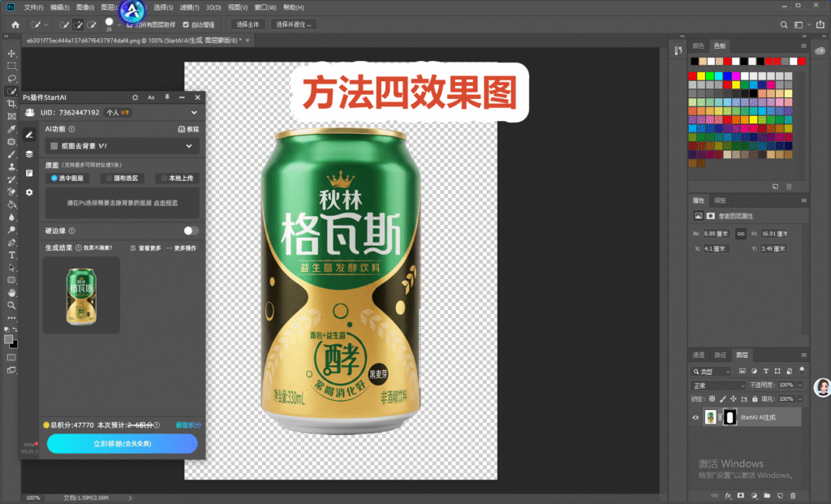Select the Paint Bucket tool

click(x=11, y=205)
